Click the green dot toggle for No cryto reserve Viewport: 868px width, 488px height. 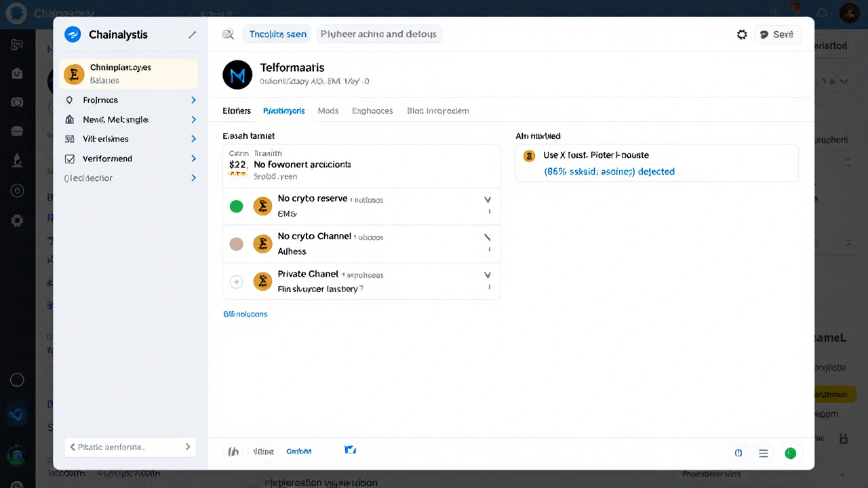(x=236, y=206)
